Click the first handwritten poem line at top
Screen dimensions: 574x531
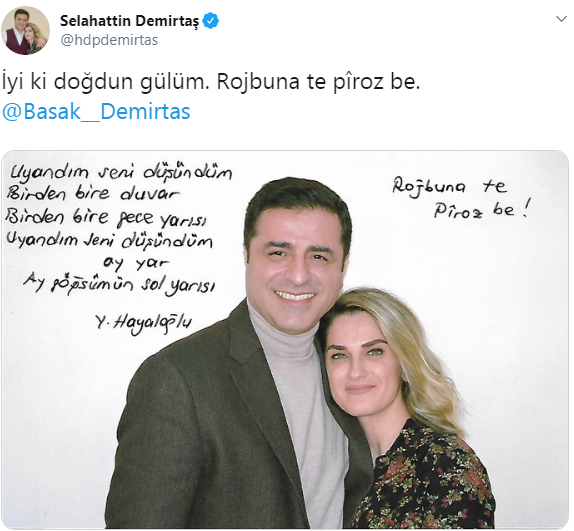tap(121, 172)
